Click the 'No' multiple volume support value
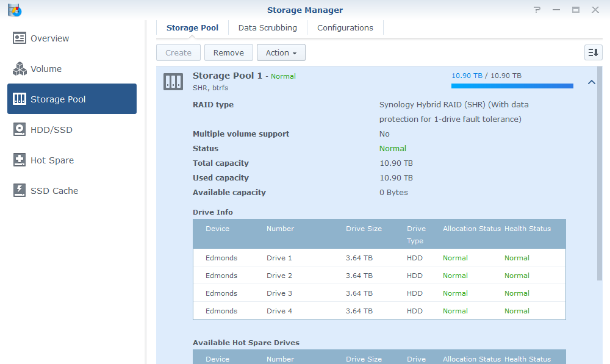Image resolution: width=610 pixels, height=364 pixels. [x=384, y=134]
